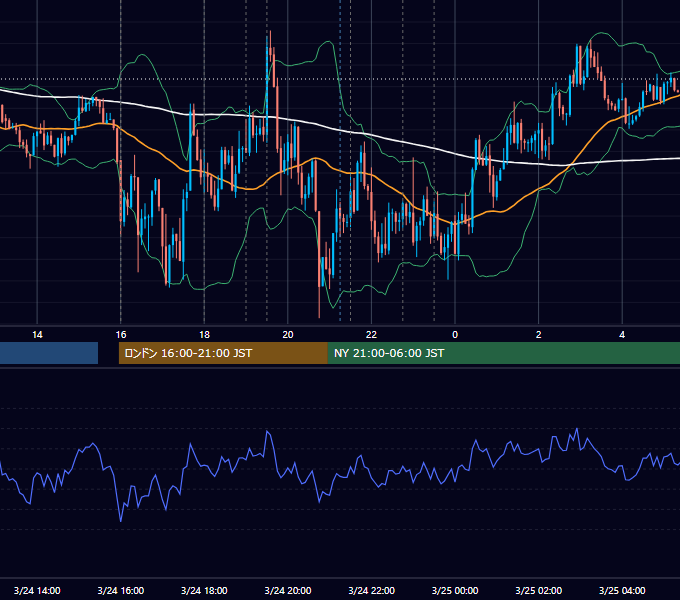Click the NY 21:00-06:00 JST session bar
This screenshot has width=680, height=600.
click(x=504, y=353)
